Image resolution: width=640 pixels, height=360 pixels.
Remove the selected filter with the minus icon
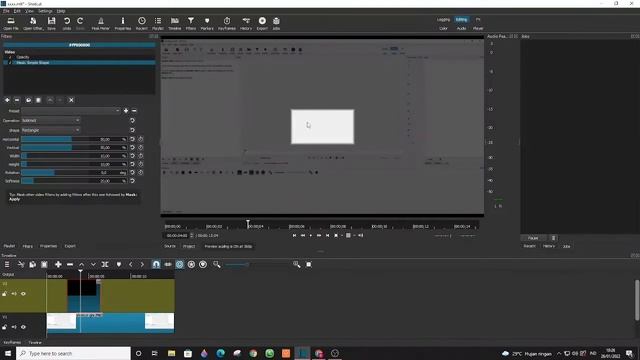[x=17, y=100]
